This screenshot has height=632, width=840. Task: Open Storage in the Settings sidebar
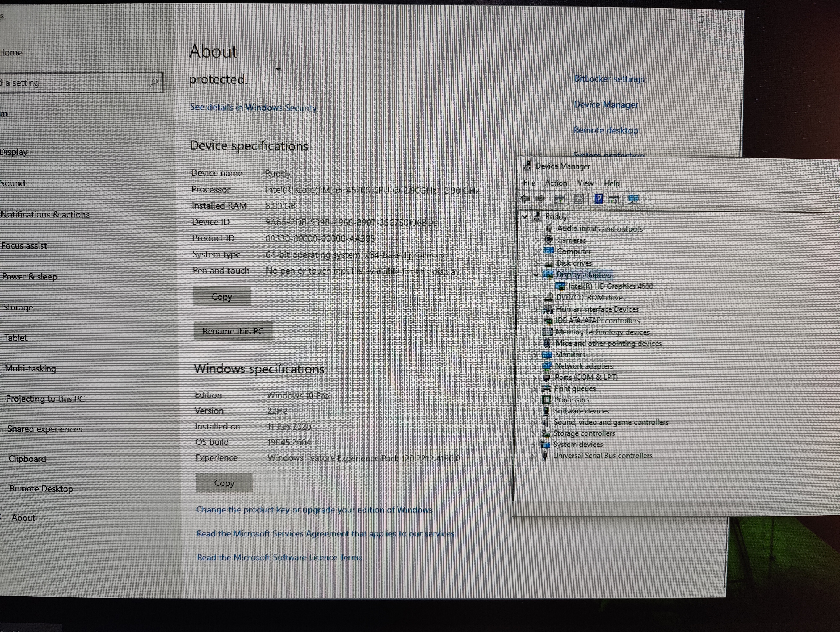[18, 307]
